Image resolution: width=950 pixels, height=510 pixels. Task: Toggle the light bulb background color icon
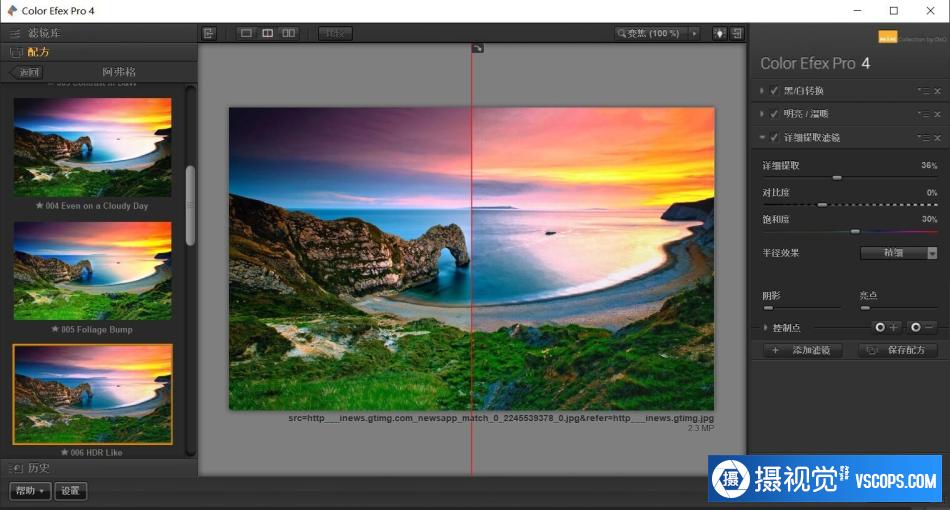pyautogui.click(x=719, y=33)
